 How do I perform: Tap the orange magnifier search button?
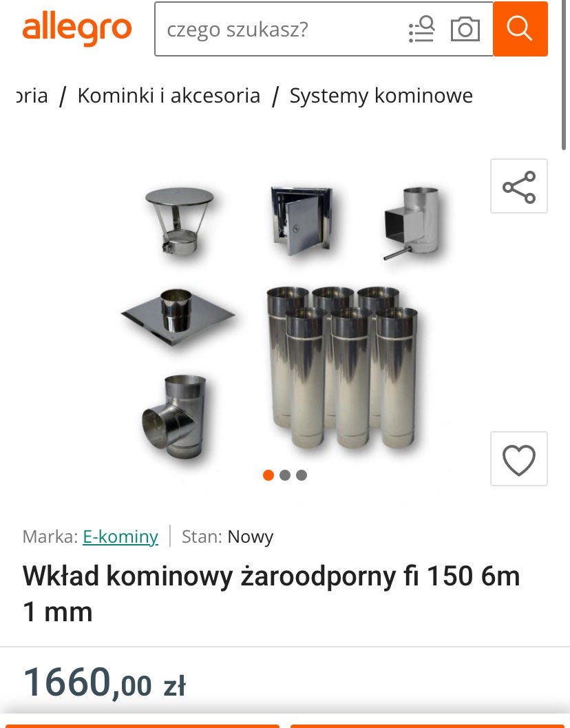(520, 29)
